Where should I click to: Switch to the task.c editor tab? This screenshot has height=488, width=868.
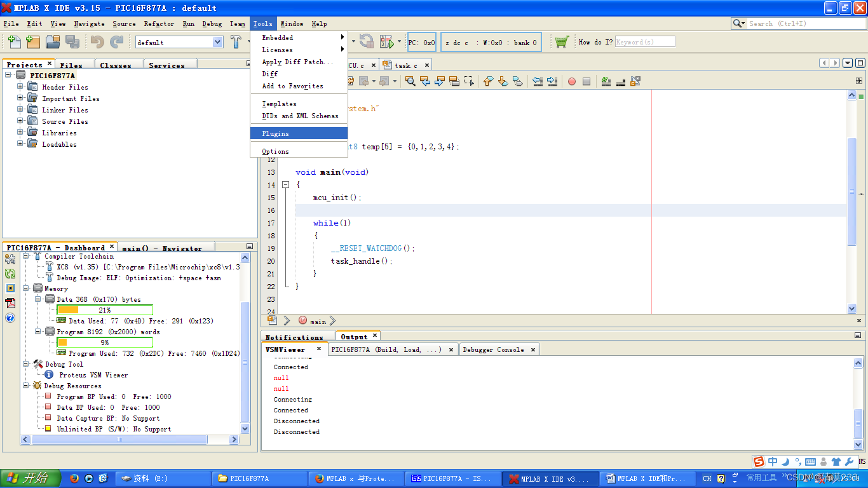tap(406, 65)
